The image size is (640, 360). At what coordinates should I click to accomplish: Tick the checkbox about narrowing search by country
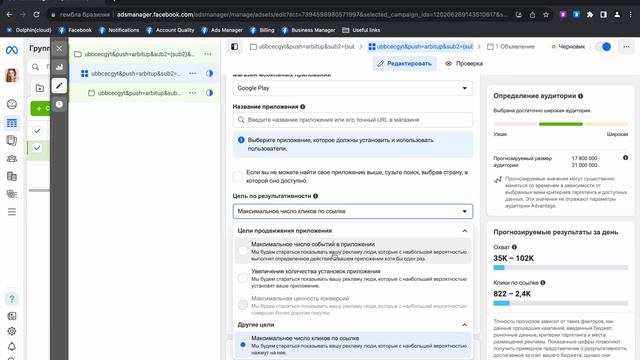[x=238, y=176]
